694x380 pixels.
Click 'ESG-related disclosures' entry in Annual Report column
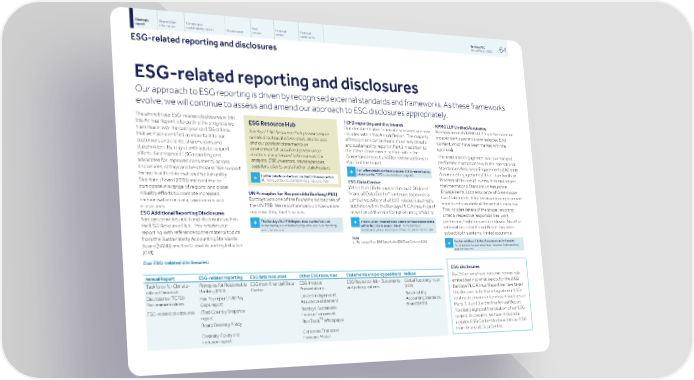(x=170, y=313)
